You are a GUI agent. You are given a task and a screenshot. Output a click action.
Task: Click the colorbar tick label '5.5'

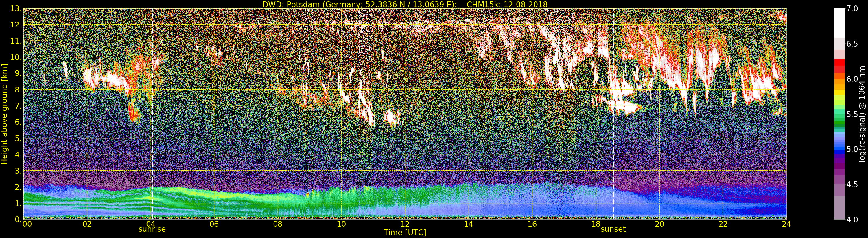tap(852, 114)
